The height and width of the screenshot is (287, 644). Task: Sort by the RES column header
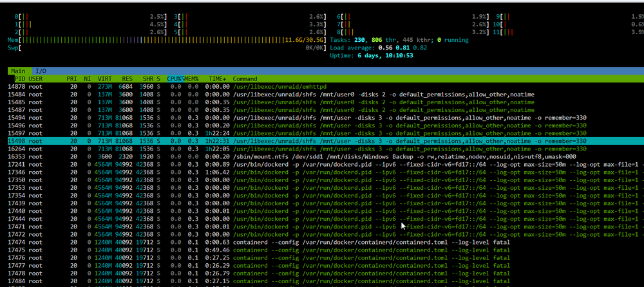127,79
